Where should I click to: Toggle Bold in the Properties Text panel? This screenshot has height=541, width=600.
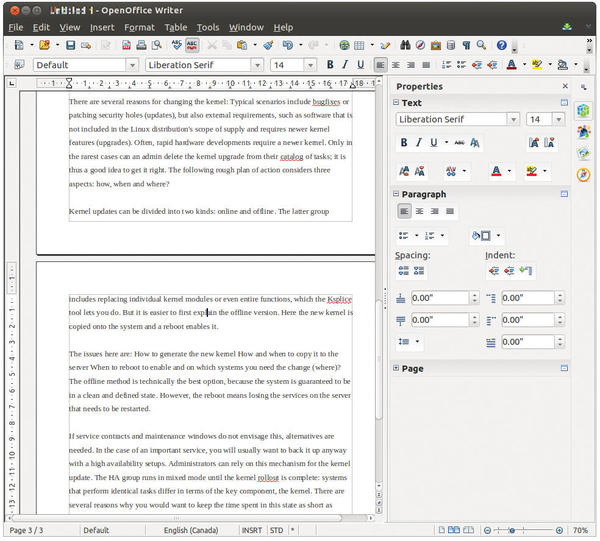point(404,143)
